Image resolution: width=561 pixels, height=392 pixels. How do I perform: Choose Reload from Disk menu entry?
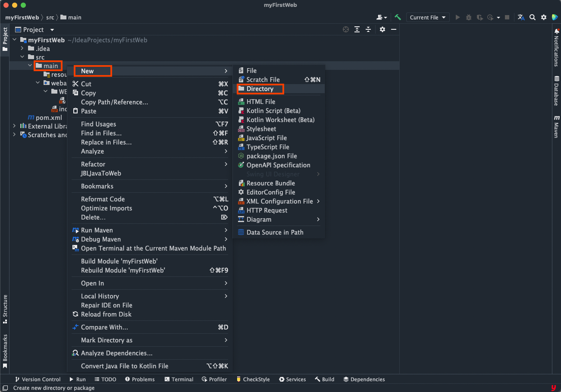(x=150, y=314)
